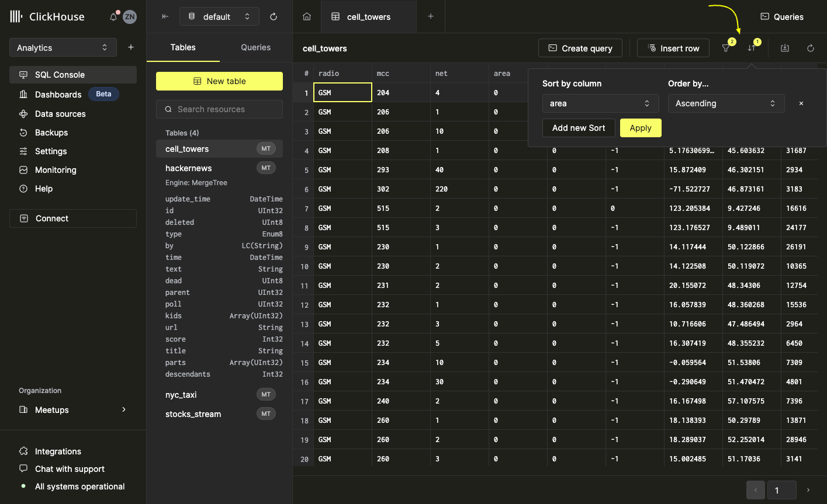Click the Search resources field

pos(219,109)
